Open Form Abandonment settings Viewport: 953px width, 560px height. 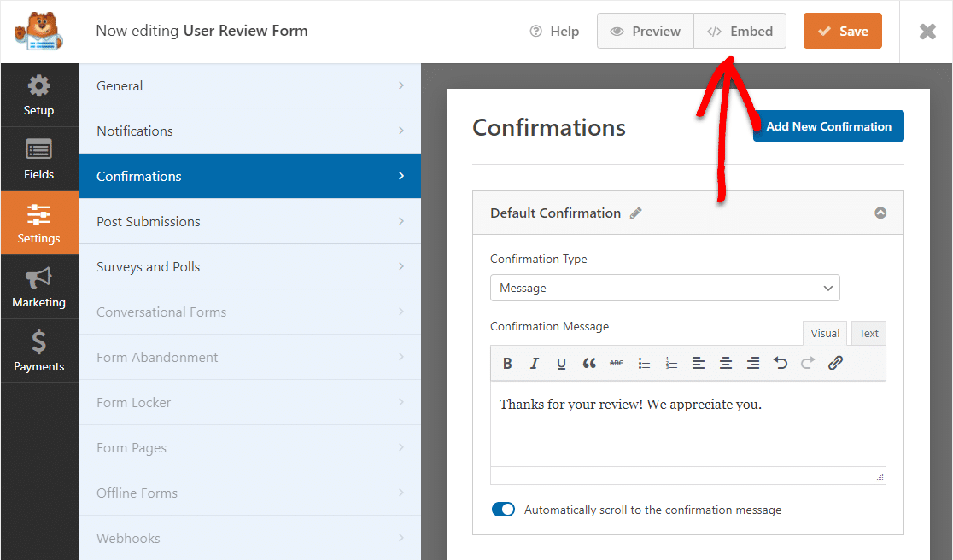pos(250,357)
